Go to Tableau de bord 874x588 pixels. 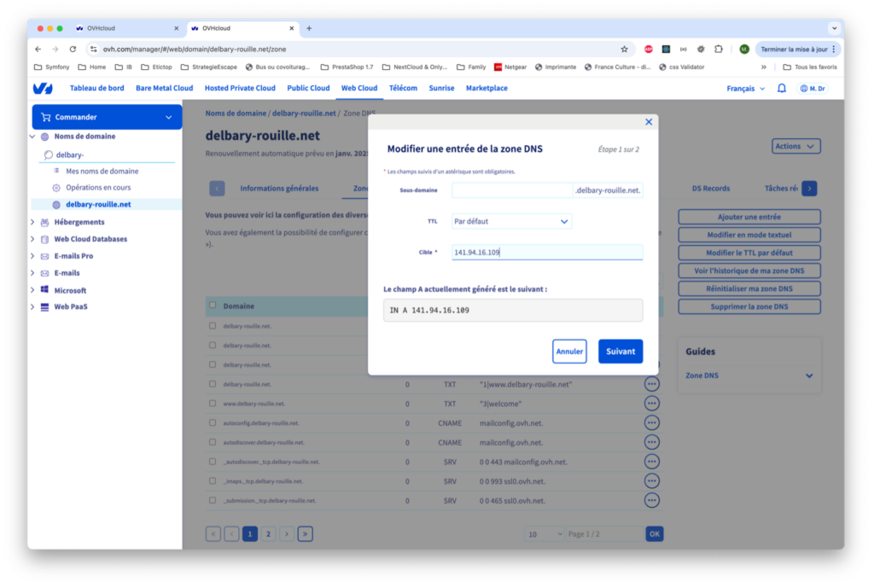[97, 88]
